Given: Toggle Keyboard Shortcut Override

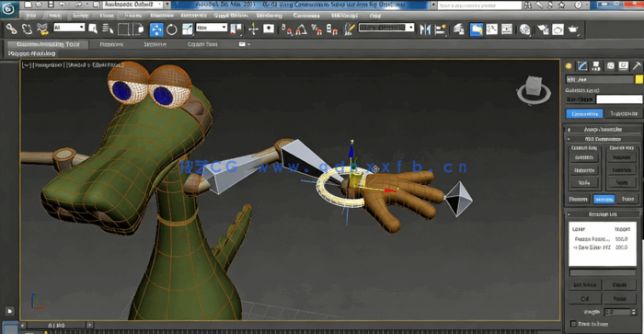Looking at the screenshot, I should pyautogui.click(x=269, y=29).
